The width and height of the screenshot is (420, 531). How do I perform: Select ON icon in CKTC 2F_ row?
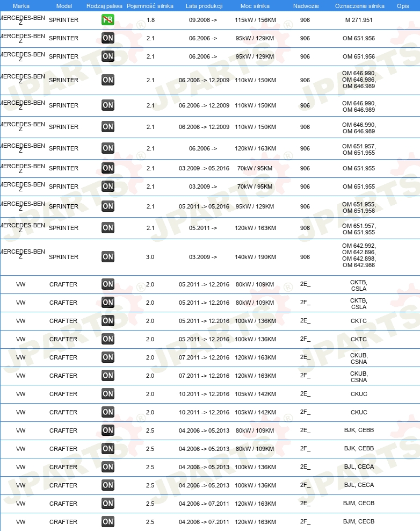tap(107, 339)
